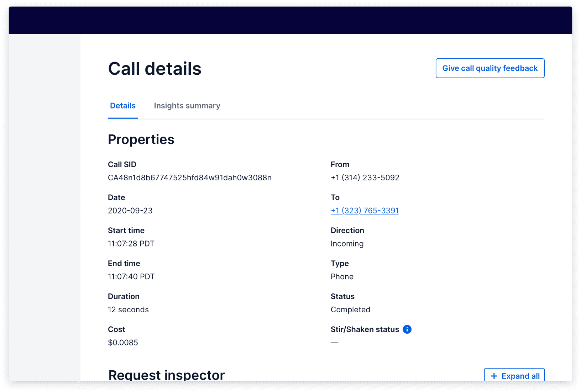The width and height of the screenshot is (581, 392).
Task: Expand all entries in the Request inspector
Action: 514,376
